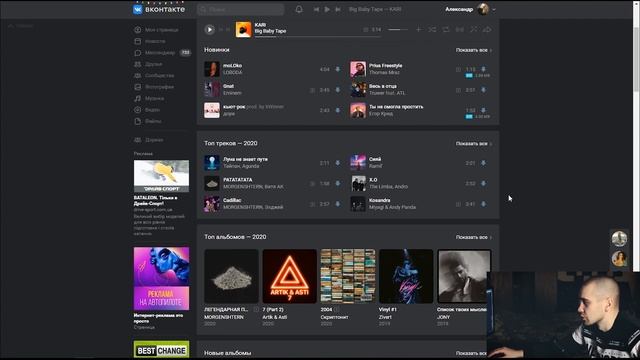Play moLOko by clicking its cover
640x360 pixels.
[x=212, y=69]
